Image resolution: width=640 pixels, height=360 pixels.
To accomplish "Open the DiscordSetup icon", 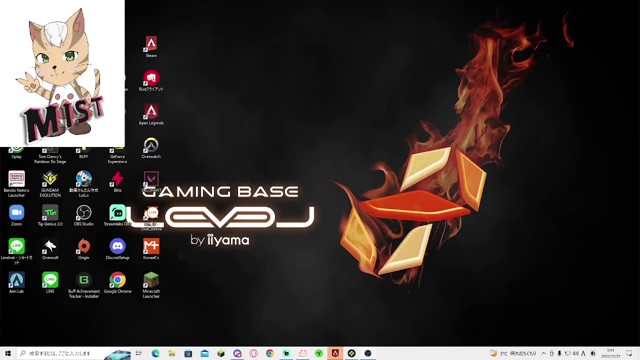I will [x=118, y=249].
